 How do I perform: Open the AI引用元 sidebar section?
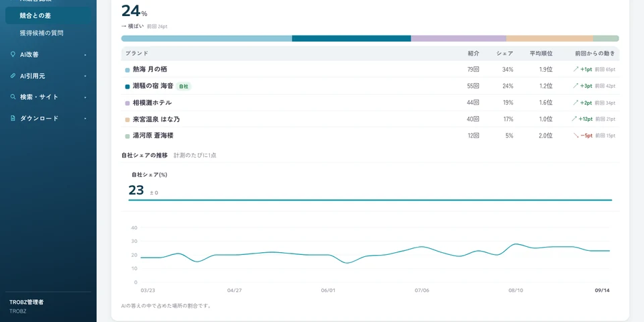click(48, 76)
